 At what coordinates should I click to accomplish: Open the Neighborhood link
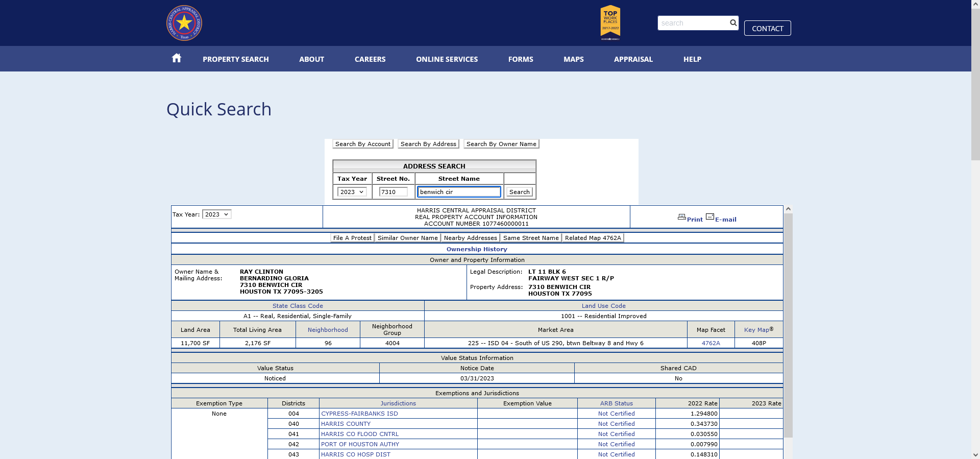(328, 330)
